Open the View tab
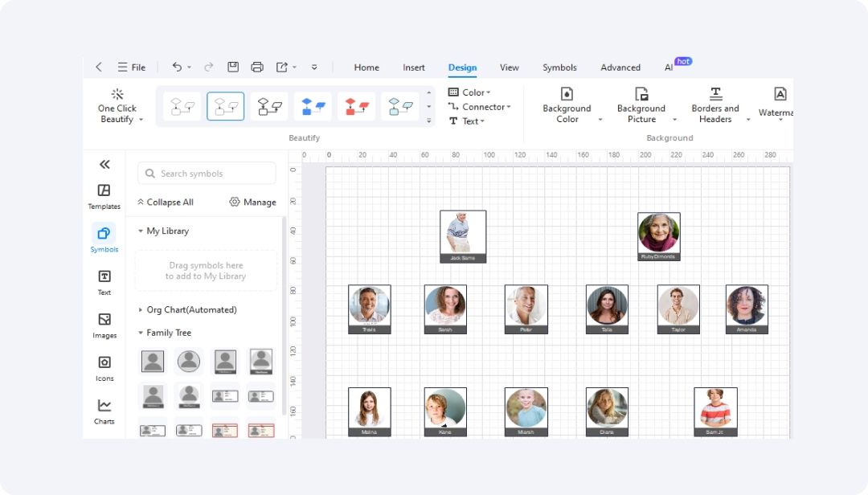 coord(510,67)
